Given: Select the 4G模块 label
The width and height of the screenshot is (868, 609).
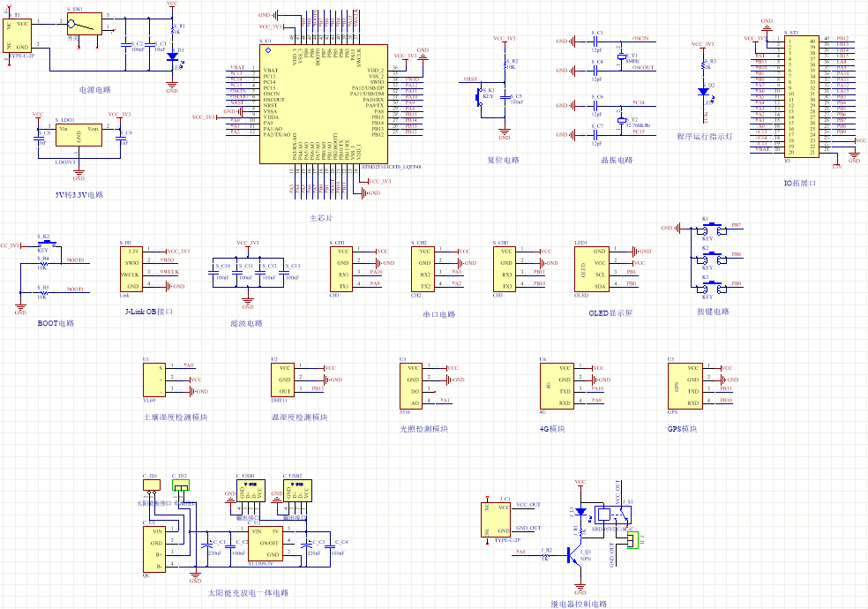Looking at the screenshot, I should [x=552, y=429].
